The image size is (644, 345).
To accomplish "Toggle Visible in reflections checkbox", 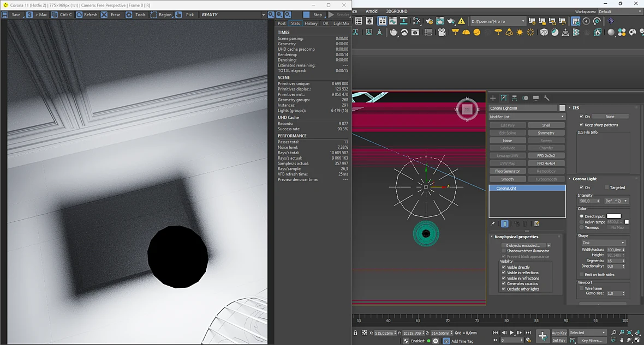I will [504, 273].
